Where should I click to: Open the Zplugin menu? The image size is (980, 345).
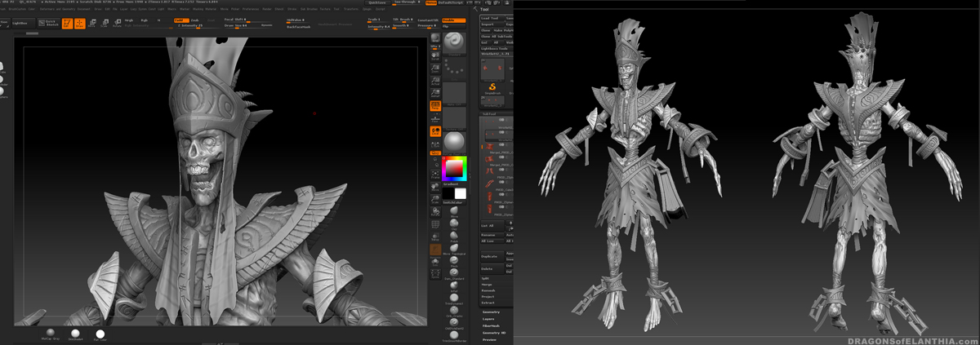coord(367,9)
